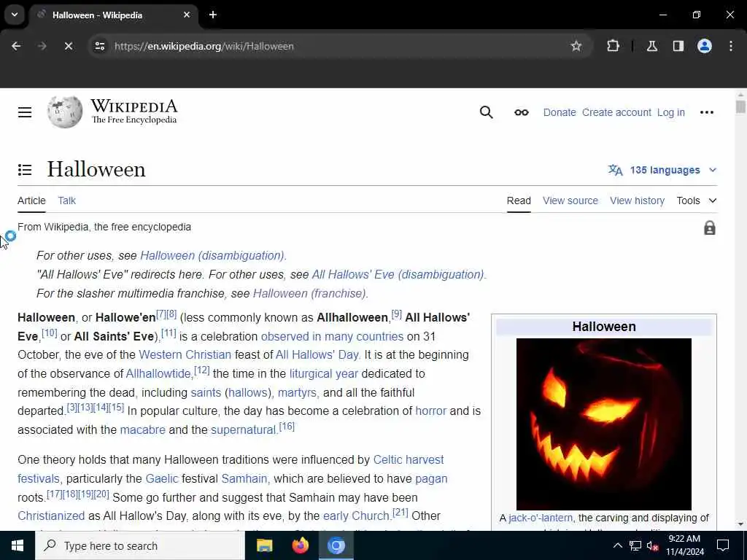This screenshot has width=747, height=560.
Task: Toggle the table of contents icon
Action: tap(25, 169)
